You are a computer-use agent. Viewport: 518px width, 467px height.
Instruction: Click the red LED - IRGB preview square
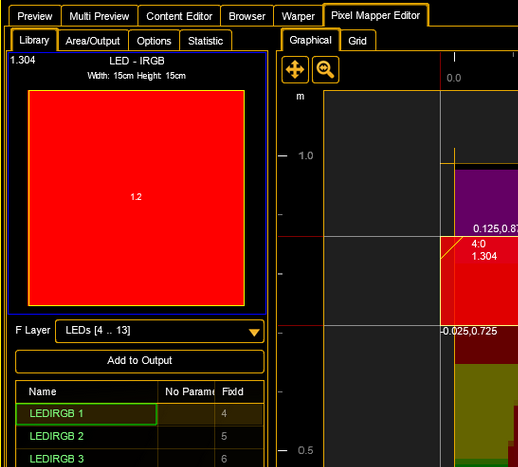click(136, 198)
